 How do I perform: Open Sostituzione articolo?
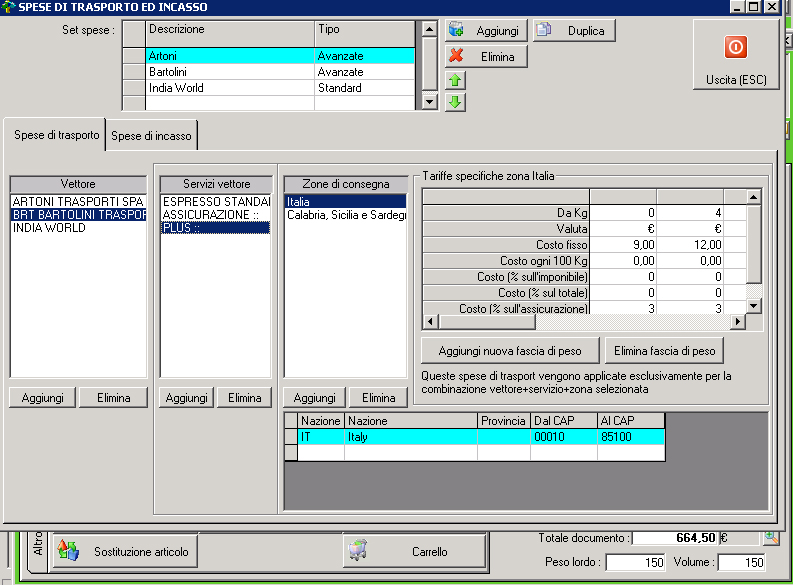click(x=124, y=551)
